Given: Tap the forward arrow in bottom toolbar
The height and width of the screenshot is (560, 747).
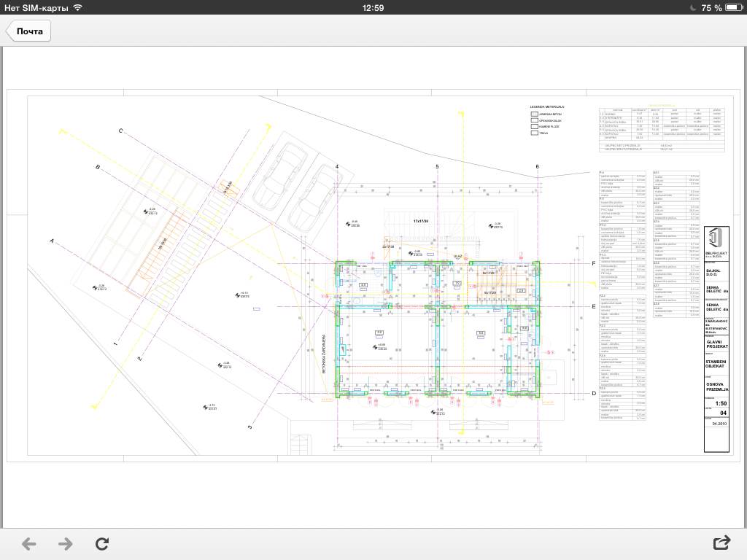Looking at the screenshot, I should (x=65, y=543).
